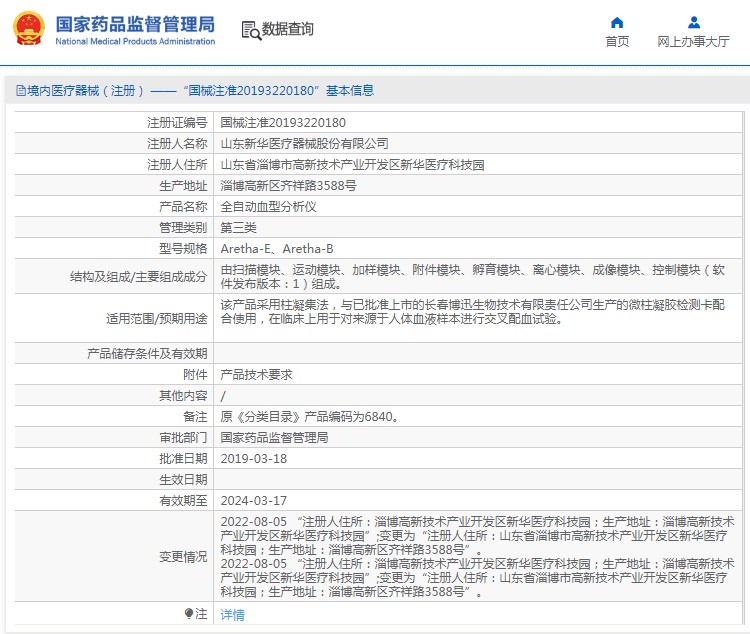750x634 pixels.
Task: Click the 首页 home icon
Action: click(617, 22)
